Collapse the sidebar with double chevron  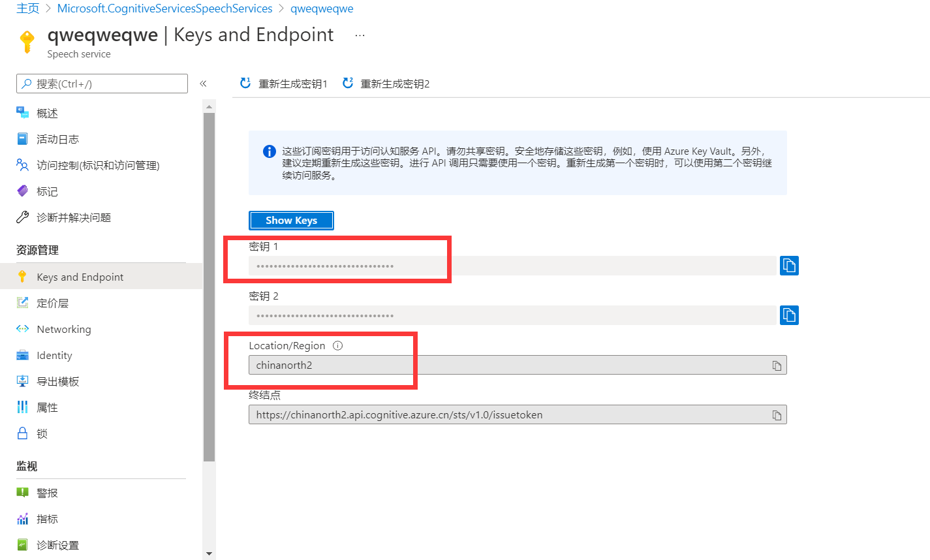click(203, 84)
